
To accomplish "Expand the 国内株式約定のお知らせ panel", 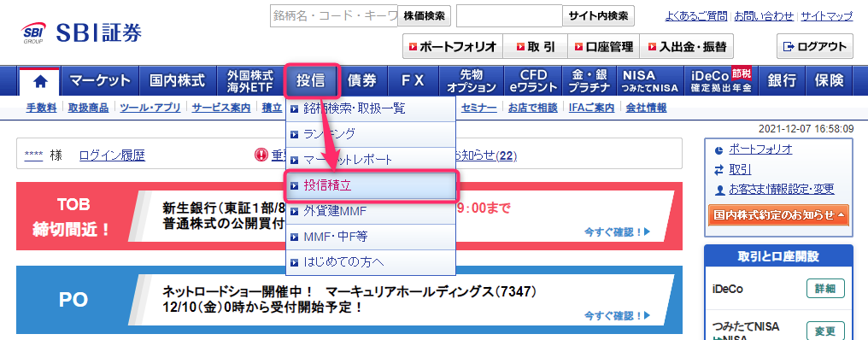I will click(778, 215).
